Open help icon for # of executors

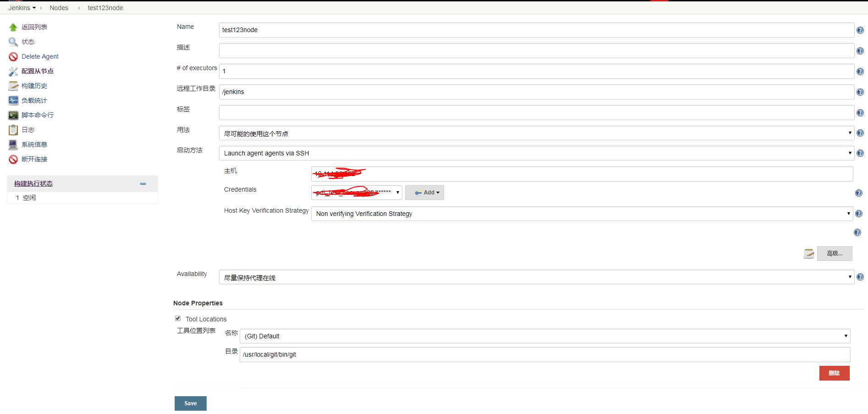point(860,72)
